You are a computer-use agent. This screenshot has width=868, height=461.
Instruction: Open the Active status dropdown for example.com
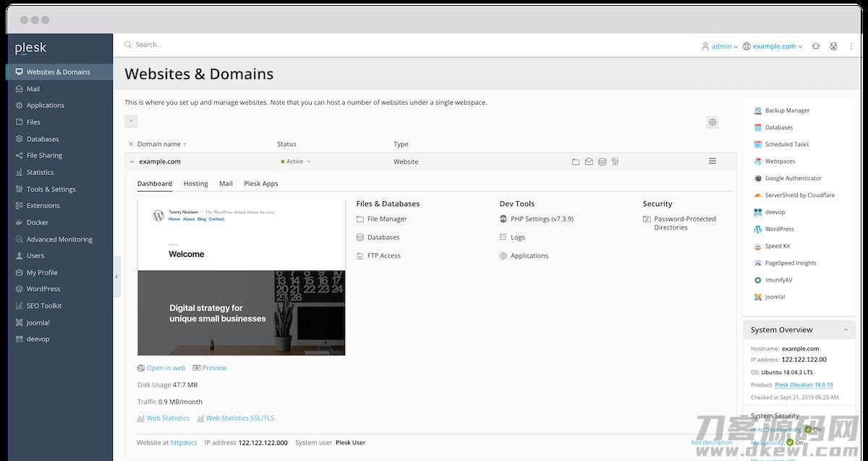tap(296, 161)
